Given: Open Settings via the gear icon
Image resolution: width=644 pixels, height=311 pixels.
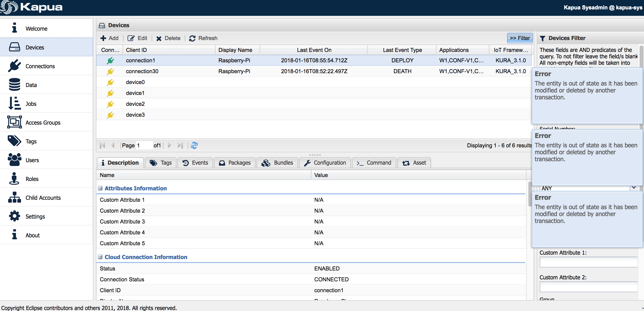Looking at the screenshot, I should (x=14, y=216).
